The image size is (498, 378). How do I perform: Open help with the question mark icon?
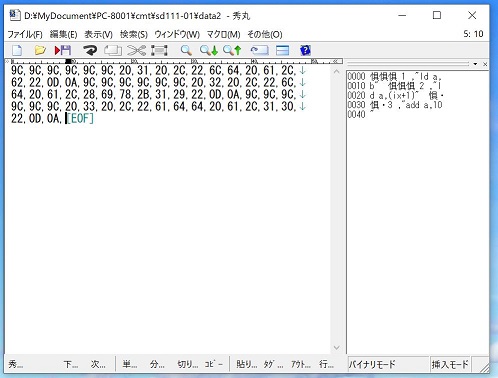[x=305, y=50]
